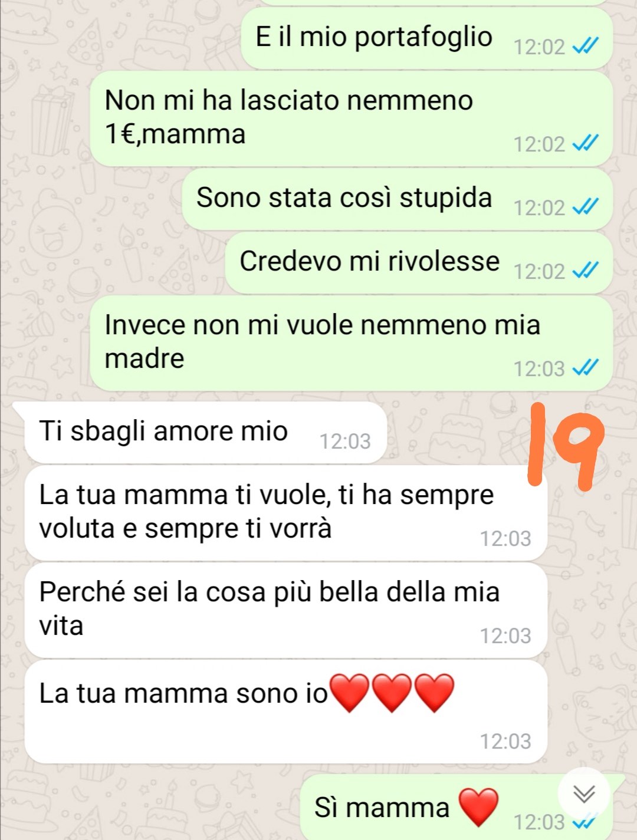The width and height of the screenshot is (637, 840).
Task: Select message 'Perché sei la cosa più bella'
Action: [x=286, y=610]
